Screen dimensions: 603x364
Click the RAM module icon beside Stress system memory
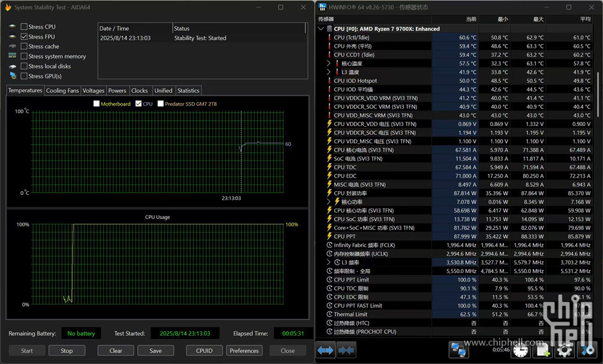click(13, 56)
